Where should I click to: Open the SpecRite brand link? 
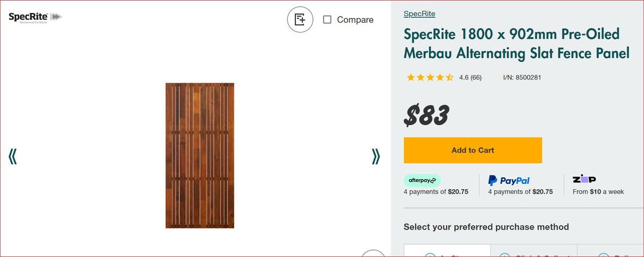[x=419, y=14]
